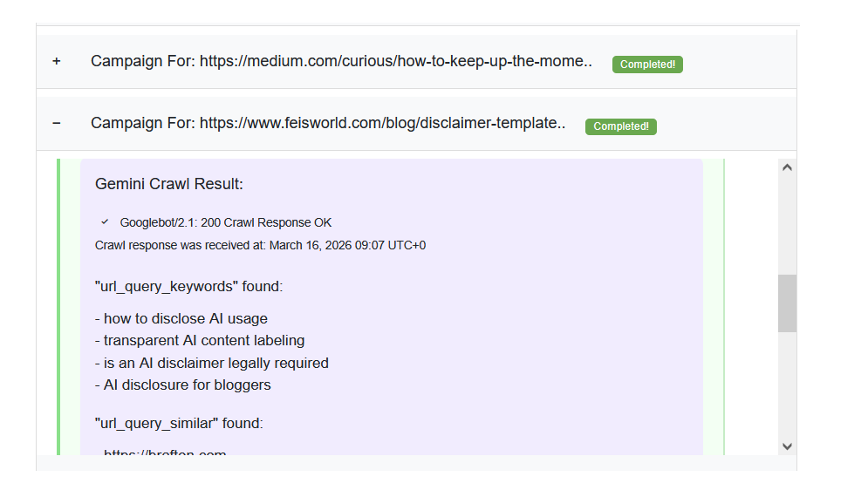Click the checkmark icon beside Googlebot/2.1
Screen dimensions: 868x497
[x=105, y=222]
